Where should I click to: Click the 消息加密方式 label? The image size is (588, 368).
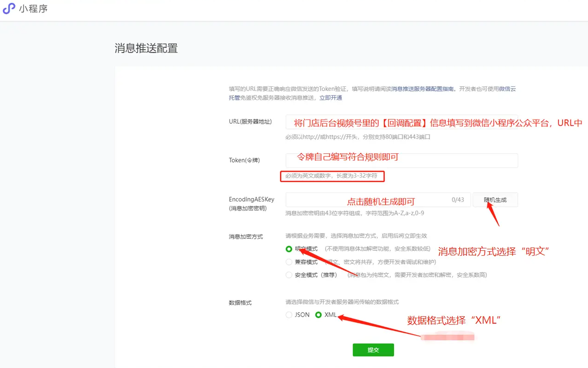click(x=246, y=236)
